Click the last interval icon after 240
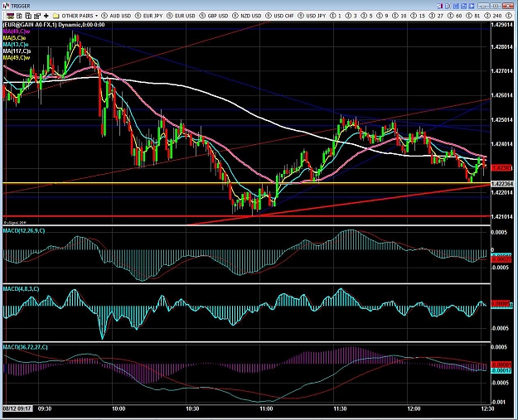The width and height of the screenshot is (518, 420). tap(508, 16)
